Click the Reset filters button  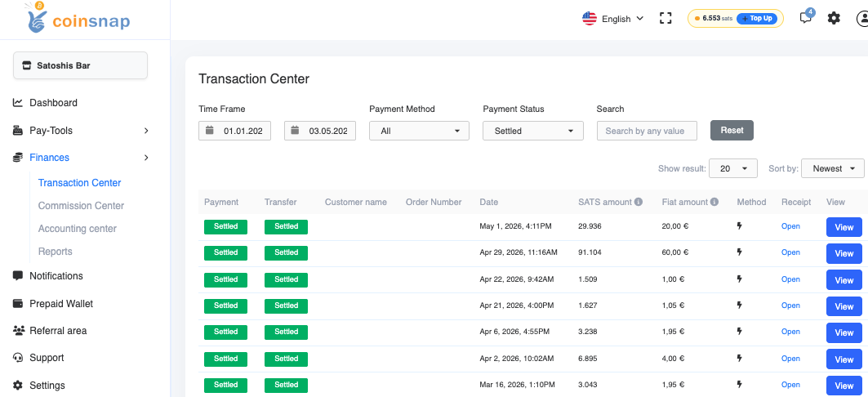pyautogui.click(x=732, y=130)
